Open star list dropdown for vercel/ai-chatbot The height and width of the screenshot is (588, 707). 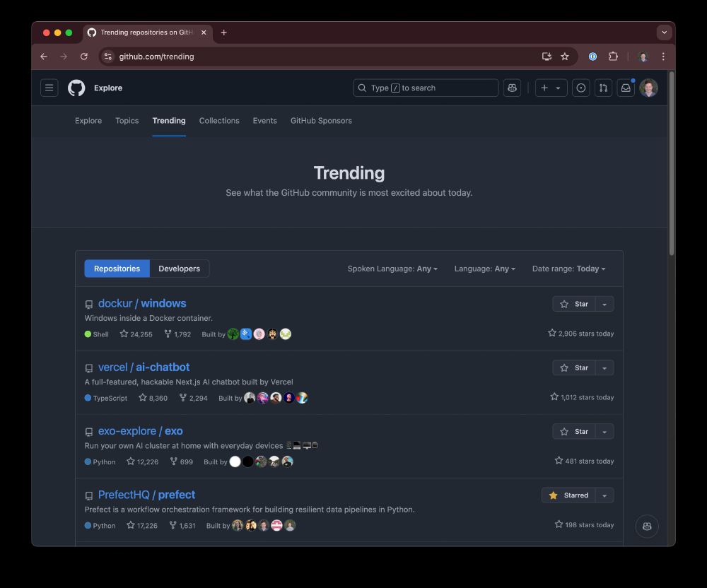point(604,367)
